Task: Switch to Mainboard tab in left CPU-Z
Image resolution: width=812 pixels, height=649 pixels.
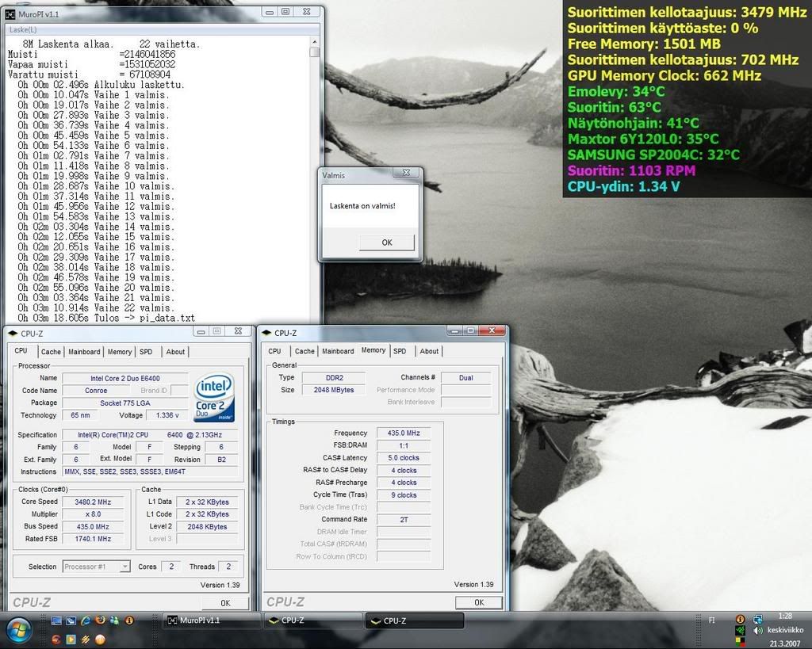Action: (84, 352)
